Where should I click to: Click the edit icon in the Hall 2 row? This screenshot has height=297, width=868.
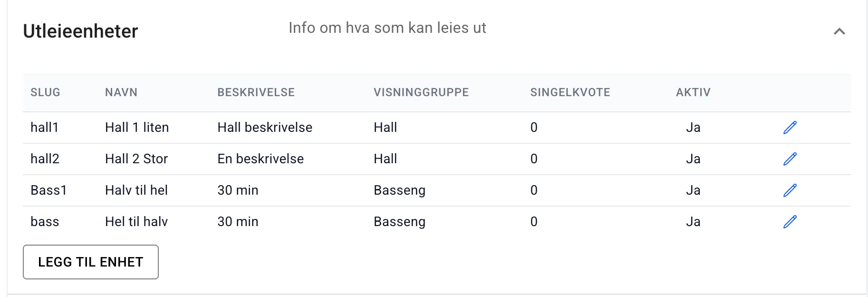(790, 158)
